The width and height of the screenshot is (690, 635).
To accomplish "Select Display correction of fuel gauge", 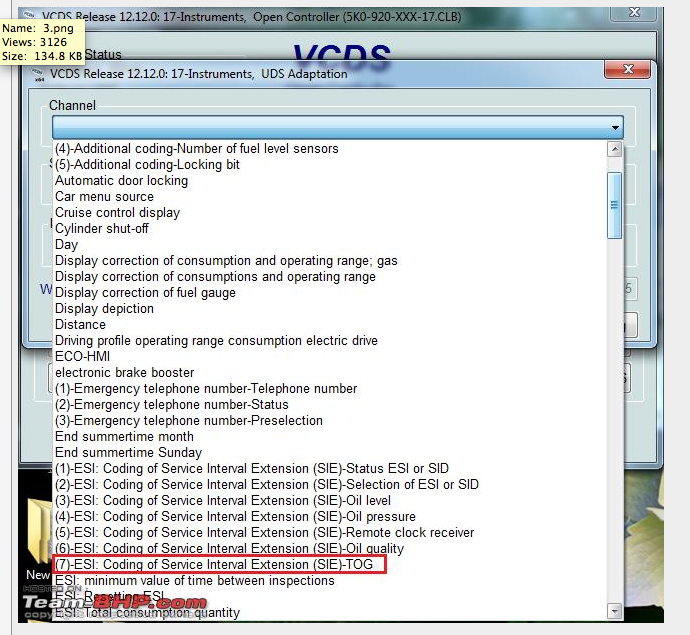I will point(145,293).
